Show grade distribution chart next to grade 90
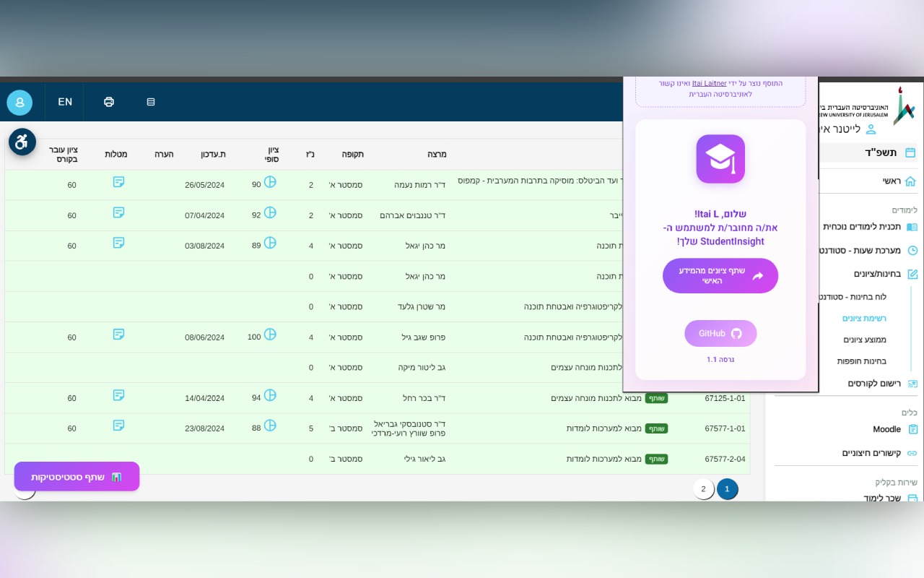Screen dimensions: 924x578 270,182
